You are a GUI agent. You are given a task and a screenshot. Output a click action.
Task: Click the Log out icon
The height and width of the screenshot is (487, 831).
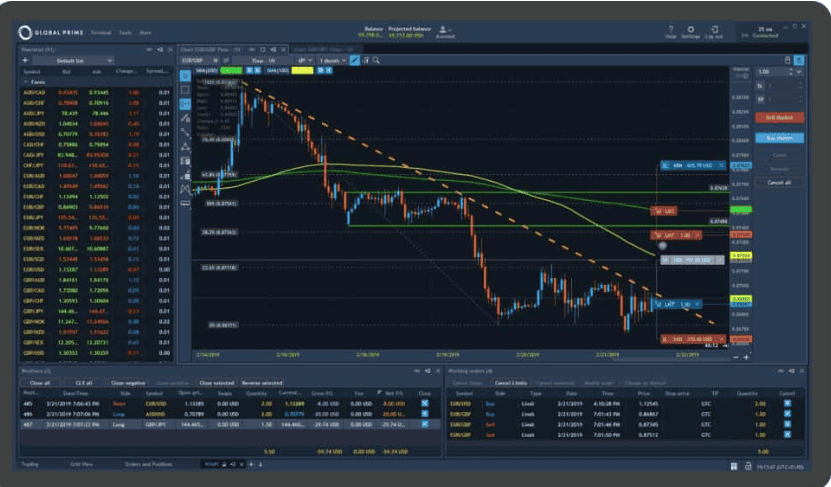point(714,30)
